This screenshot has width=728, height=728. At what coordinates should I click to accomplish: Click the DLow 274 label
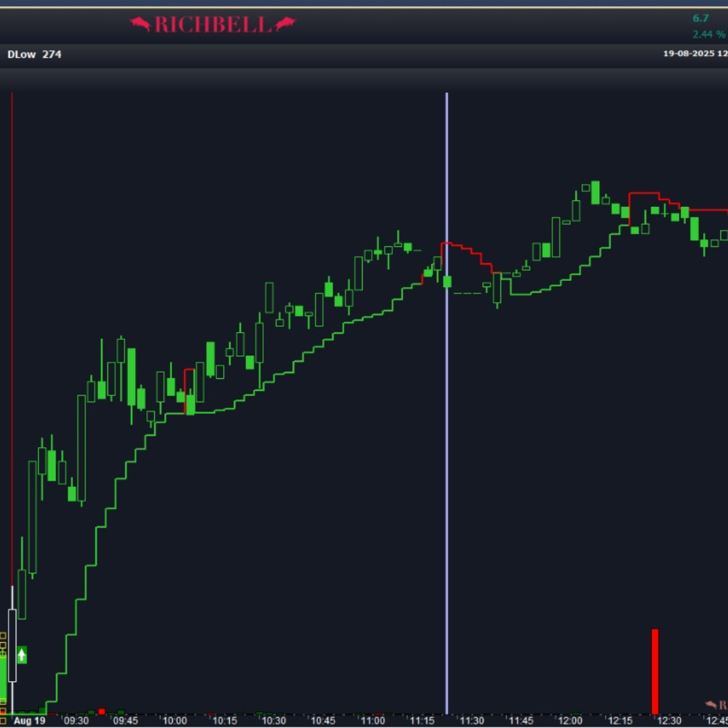34,54
